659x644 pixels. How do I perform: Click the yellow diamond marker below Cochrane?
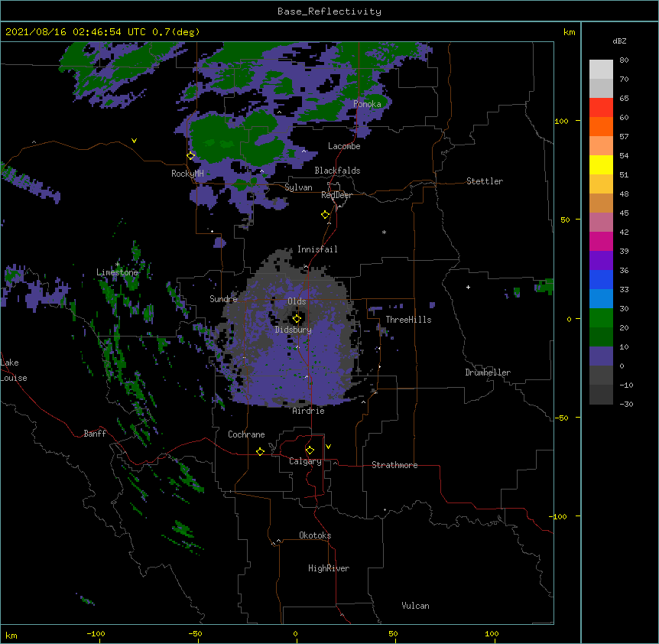point(260,451)
